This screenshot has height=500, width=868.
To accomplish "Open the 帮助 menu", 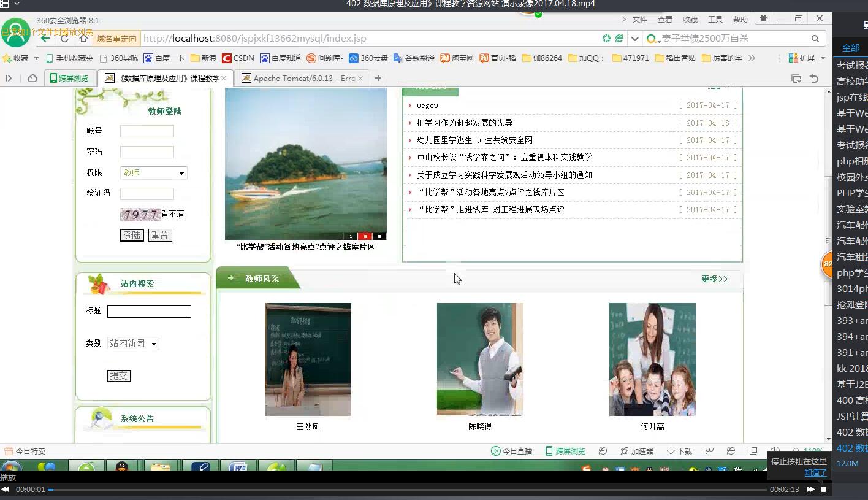I will tap(740, 19).
